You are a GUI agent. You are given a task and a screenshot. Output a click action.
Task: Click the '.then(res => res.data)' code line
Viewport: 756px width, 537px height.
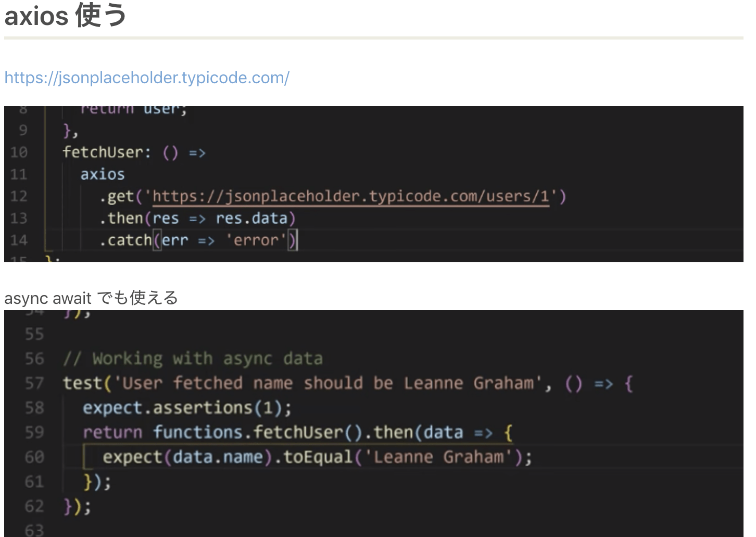(198, 218)
